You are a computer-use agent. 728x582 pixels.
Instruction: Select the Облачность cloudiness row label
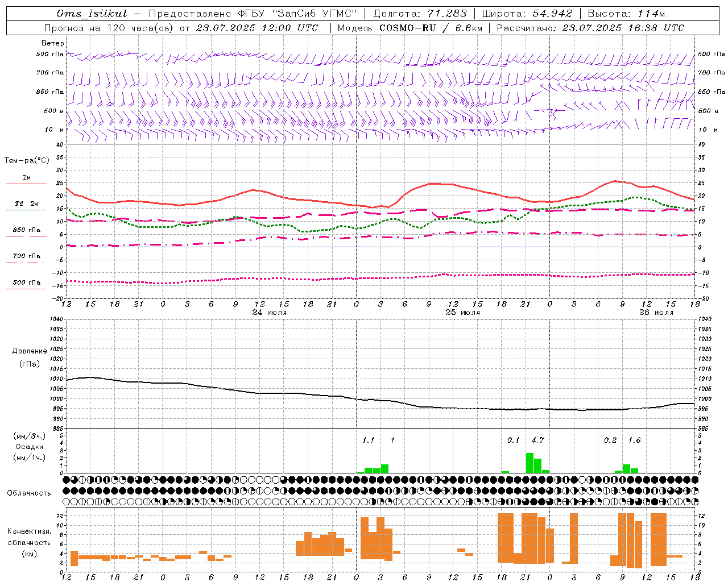coord(29,493)
